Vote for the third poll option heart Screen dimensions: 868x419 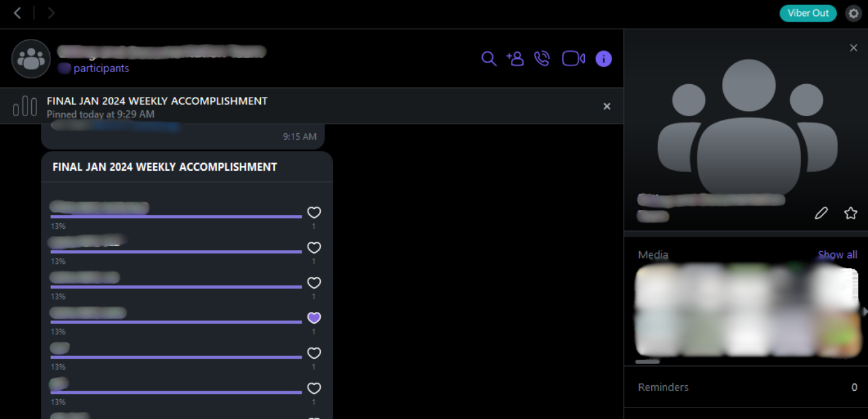coord(314,283)
